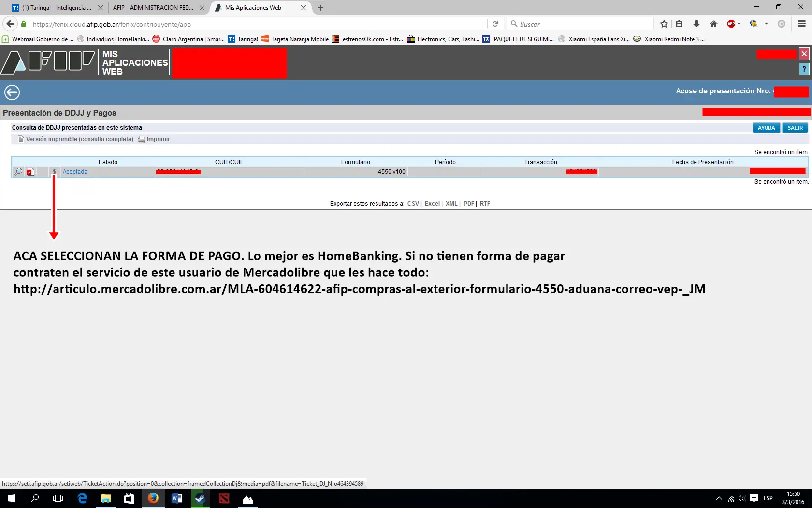Click the AYUDA button
812x508 pixels.
pyautogui.click(x=766, y=128)
